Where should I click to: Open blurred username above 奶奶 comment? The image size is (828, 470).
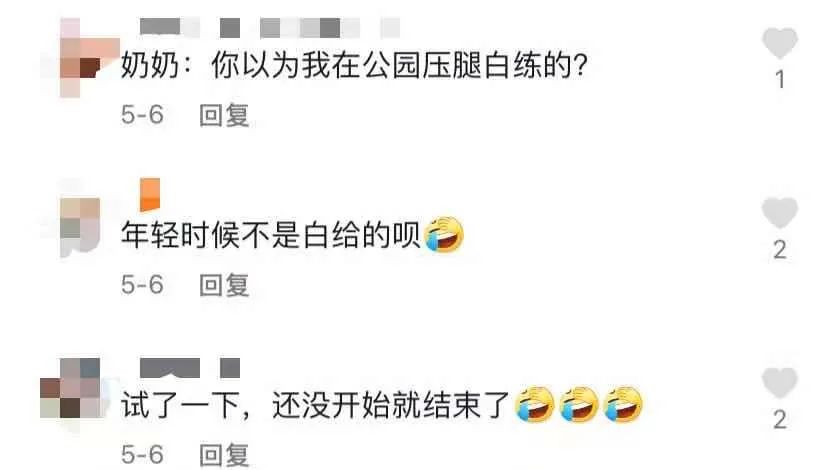coord(269,27)
